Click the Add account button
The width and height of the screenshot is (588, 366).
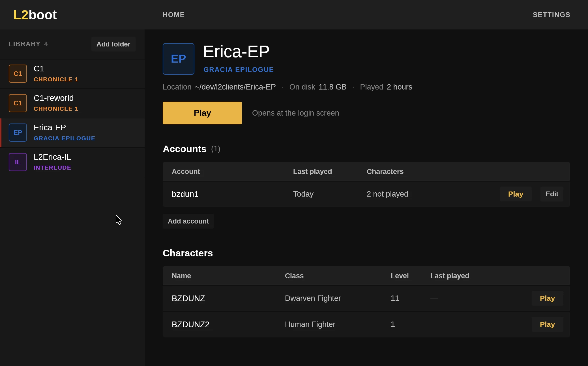[x=188, y=221]
